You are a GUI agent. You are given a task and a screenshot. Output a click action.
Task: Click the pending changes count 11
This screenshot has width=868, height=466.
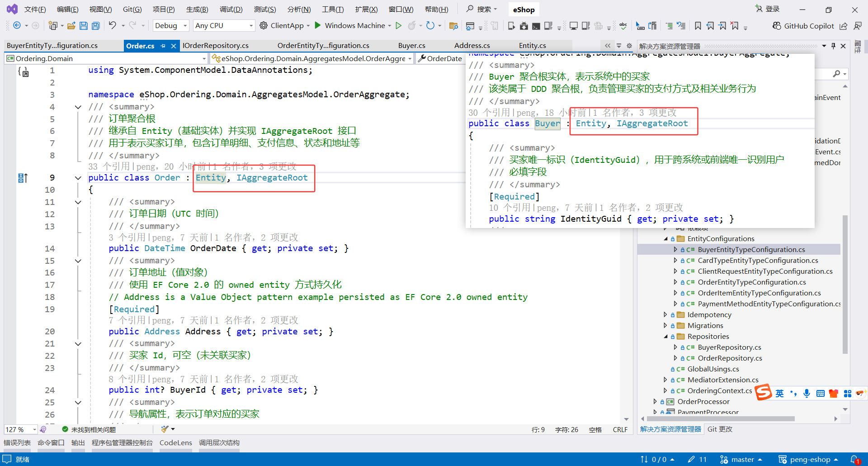[x=697, y=460]
